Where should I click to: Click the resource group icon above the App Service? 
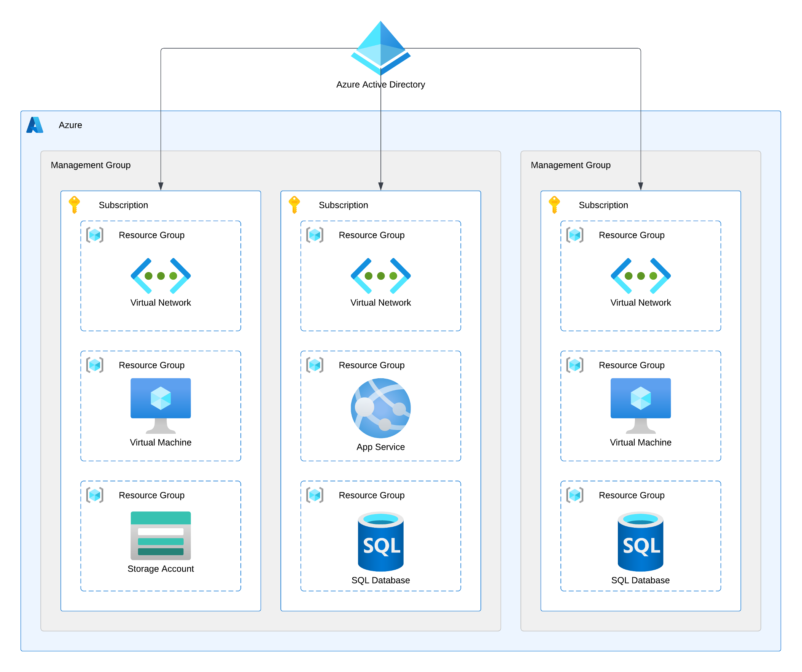tap(315, 365)
